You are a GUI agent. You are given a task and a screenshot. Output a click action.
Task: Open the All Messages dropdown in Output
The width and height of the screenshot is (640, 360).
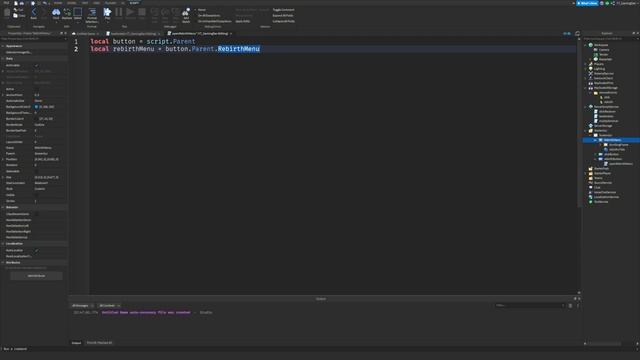pos(83,305)
